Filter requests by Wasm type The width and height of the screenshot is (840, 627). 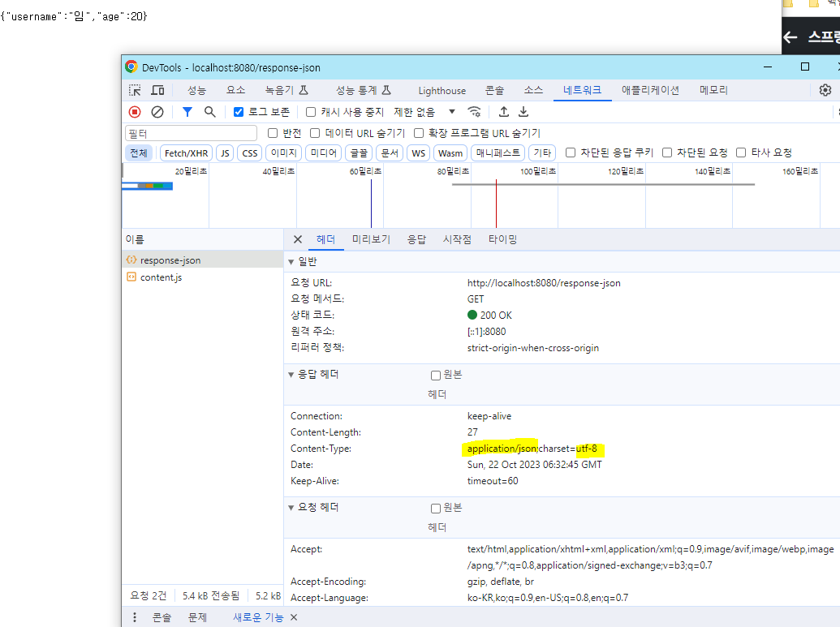click(x=450, y=153)
